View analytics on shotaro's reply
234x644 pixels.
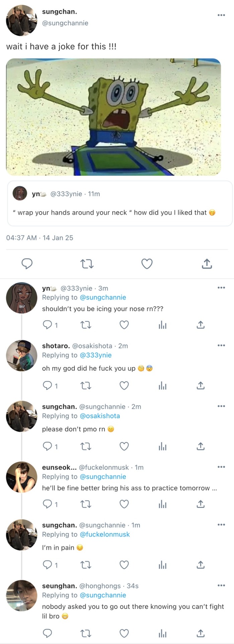click(162, 386)
